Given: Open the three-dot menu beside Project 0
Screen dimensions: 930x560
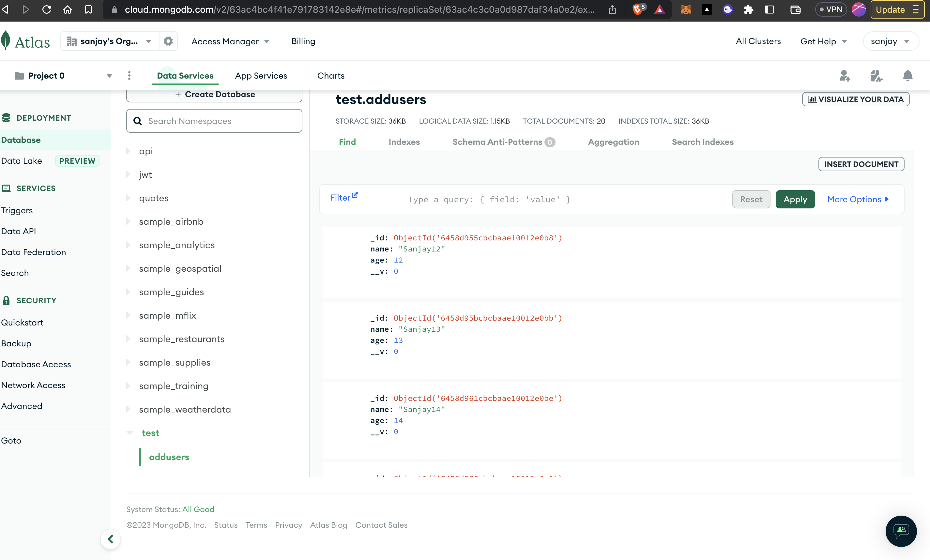Looking at the screenshot, I should tap(129, 75).
